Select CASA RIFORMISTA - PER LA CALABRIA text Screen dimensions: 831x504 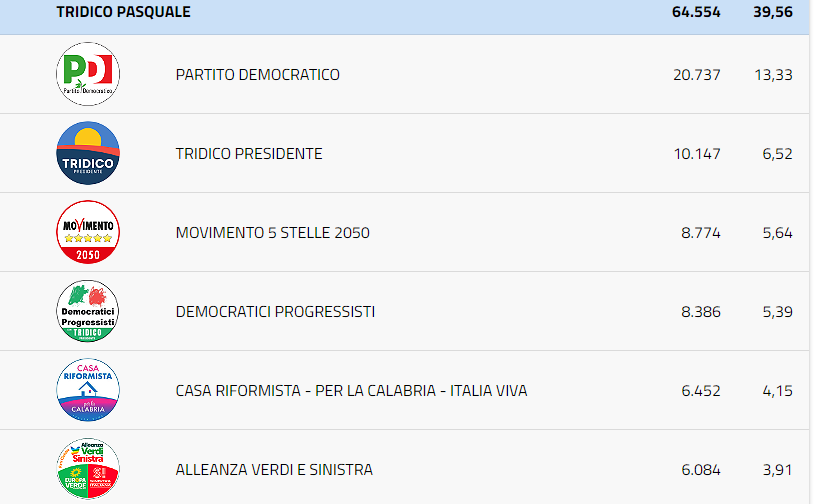(351, 391)
